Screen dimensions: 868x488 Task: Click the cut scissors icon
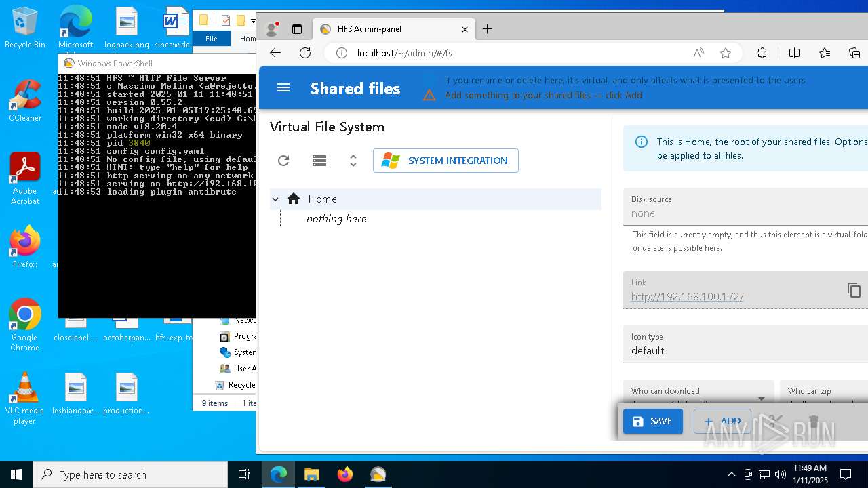tap(776, 422)
